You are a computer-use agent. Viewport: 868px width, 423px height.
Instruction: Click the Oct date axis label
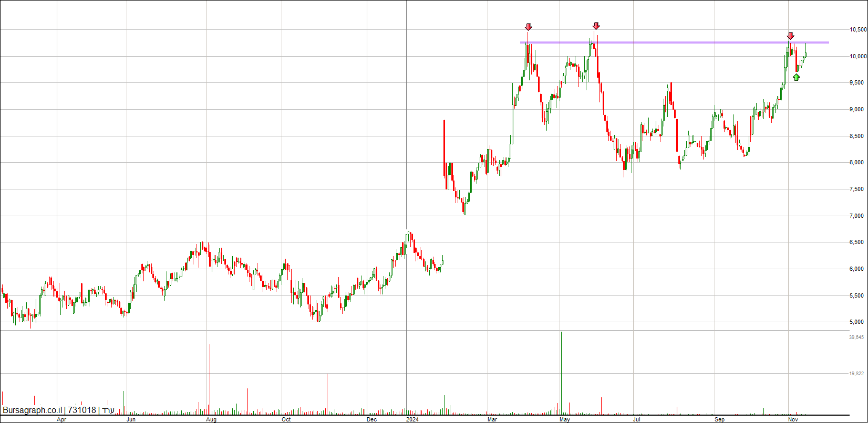point(286,419)
